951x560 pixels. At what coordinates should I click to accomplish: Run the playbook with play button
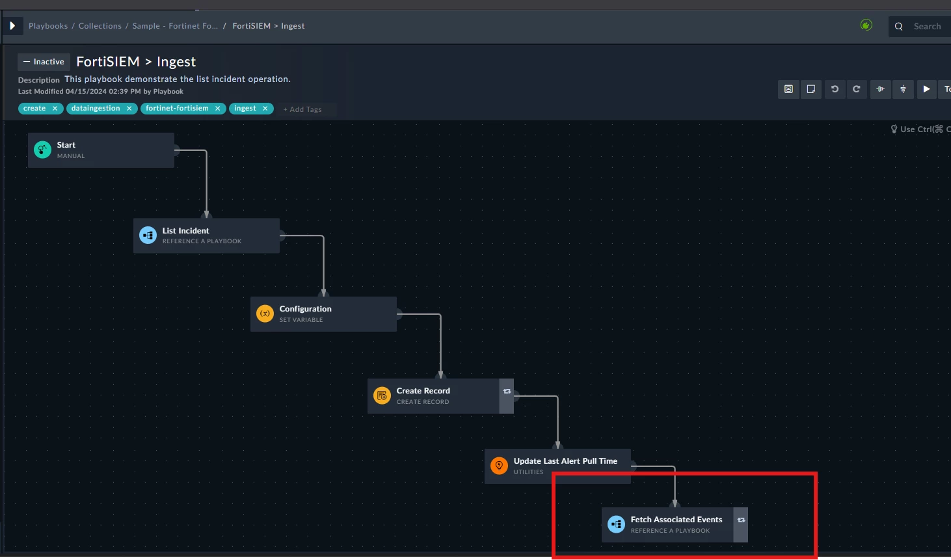click(926, 89)
